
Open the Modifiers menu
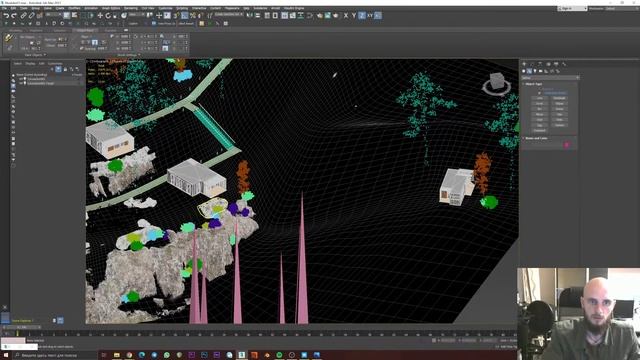pyautogui.click(x=74, y=8)
